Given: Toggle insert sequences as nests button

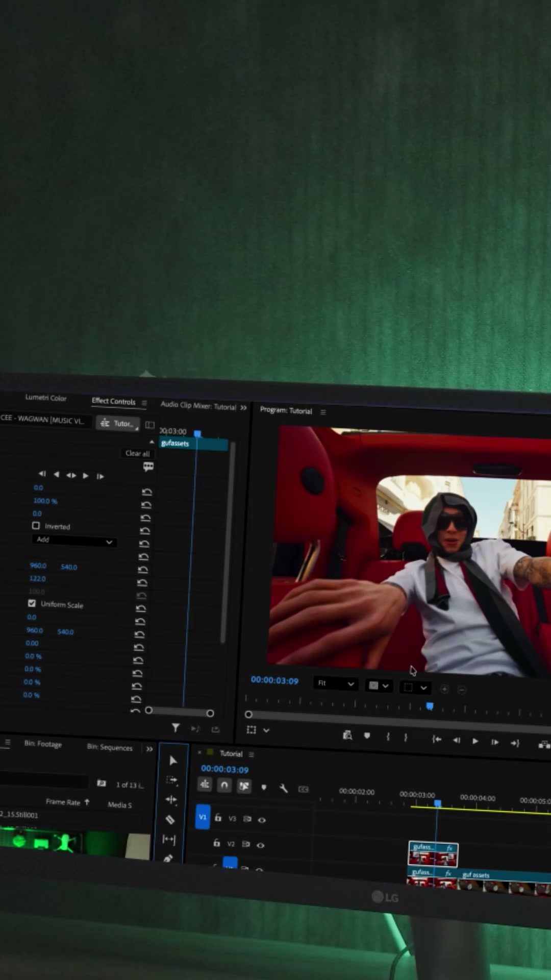Looking at the screenshot, I should point(205,784).
